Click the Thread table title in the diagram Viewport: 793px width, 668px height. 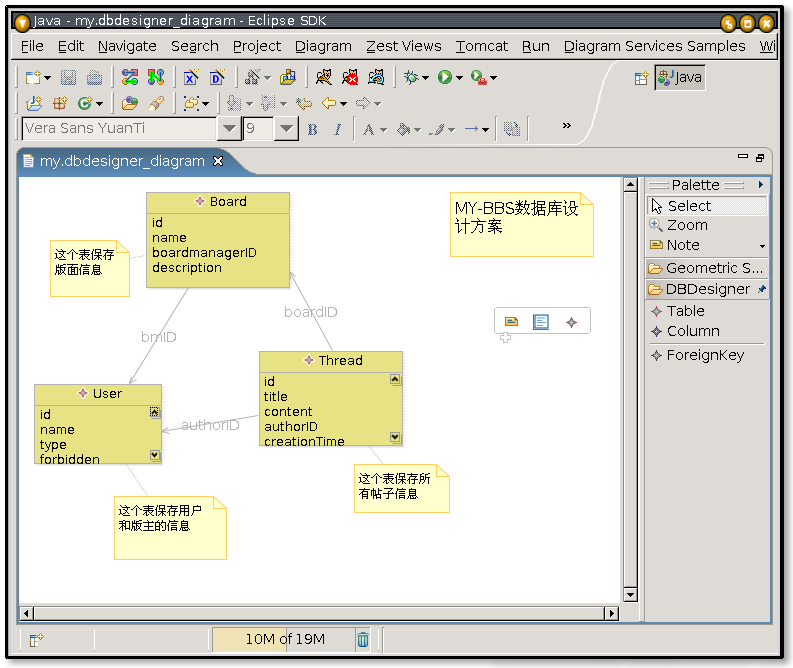pyautogui.click(x=339, y=361)
